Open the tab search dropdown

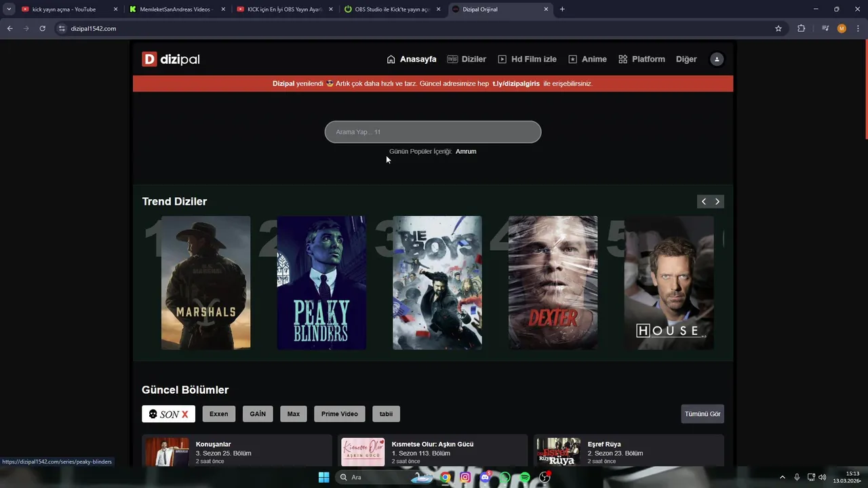pos(9,9)
